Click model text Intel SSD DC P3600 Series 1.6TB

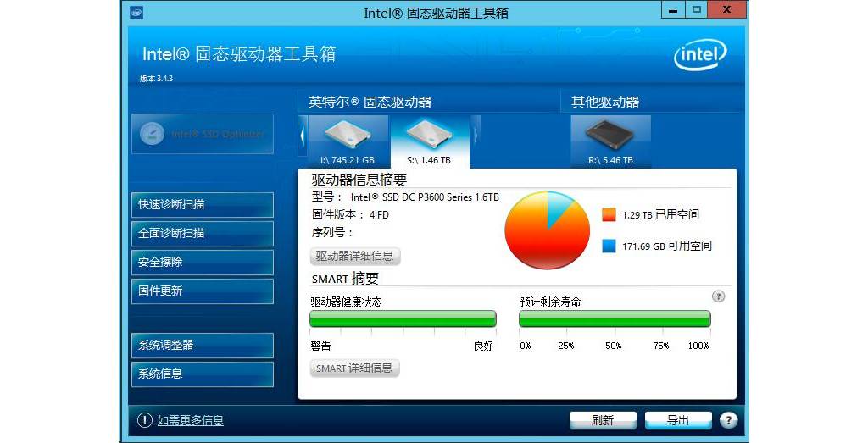pos(425,197)
